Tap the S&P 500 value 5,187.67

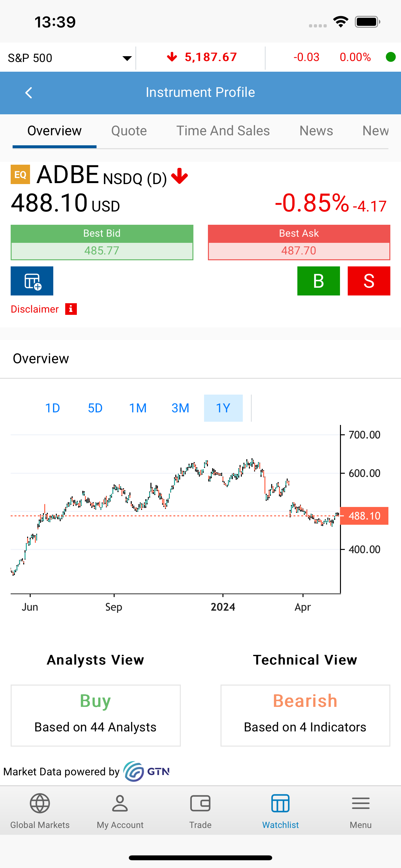pos(211,57)
